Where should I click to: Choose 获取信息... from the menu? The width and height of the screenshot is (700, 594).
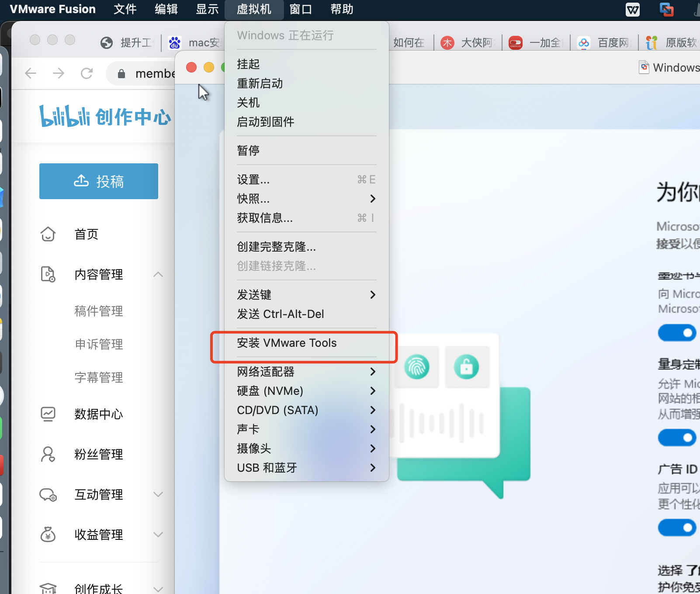point(307,218)
